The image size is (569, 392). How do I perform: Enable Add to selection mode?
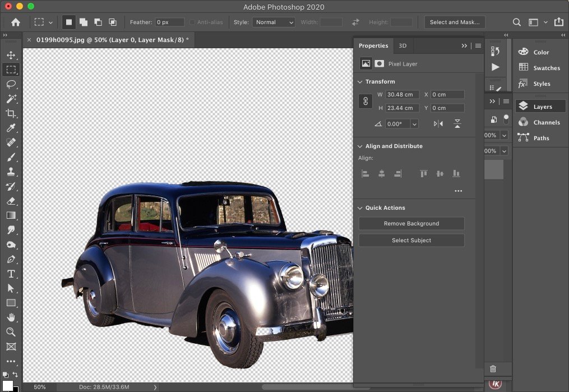coord(84,22)
